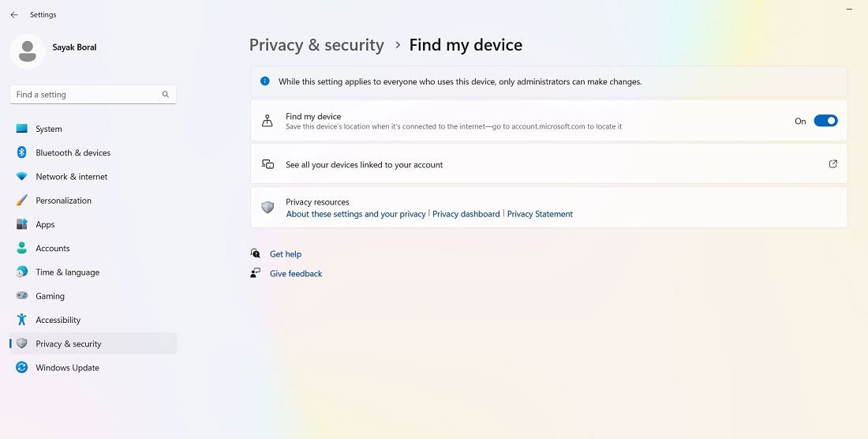Viewport: 868px width, 439px height.
Task: Open the Privacy Statement link
Action: [540, 214]
